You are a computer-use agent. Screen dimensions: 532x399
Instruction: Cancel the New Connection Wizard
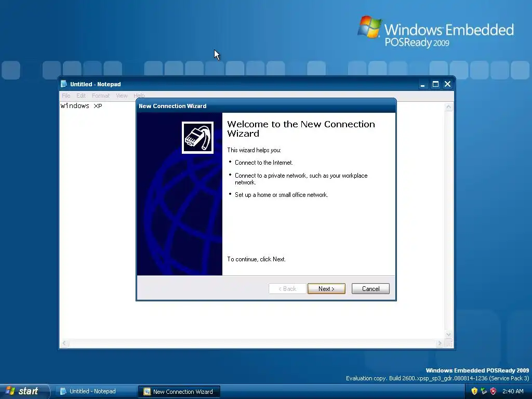(x=370, y=289)
